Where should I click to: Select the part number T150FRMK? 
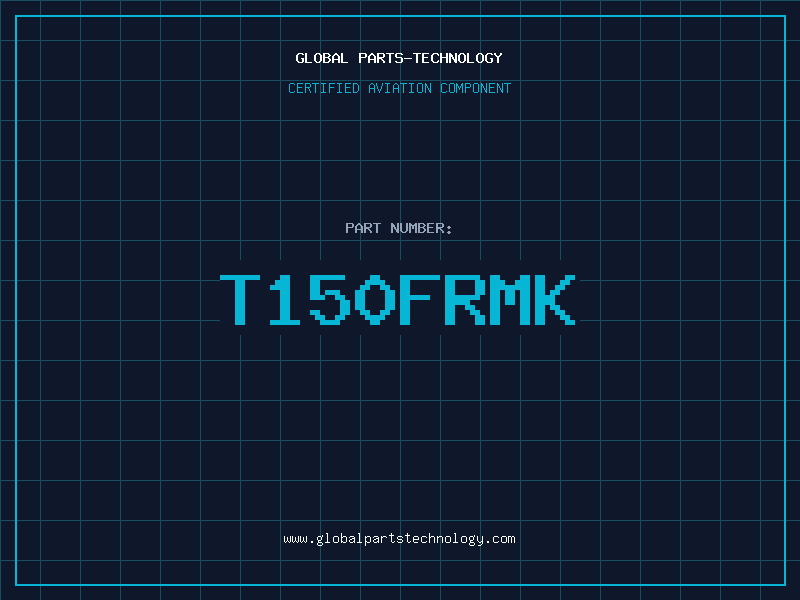click(398, 299)
